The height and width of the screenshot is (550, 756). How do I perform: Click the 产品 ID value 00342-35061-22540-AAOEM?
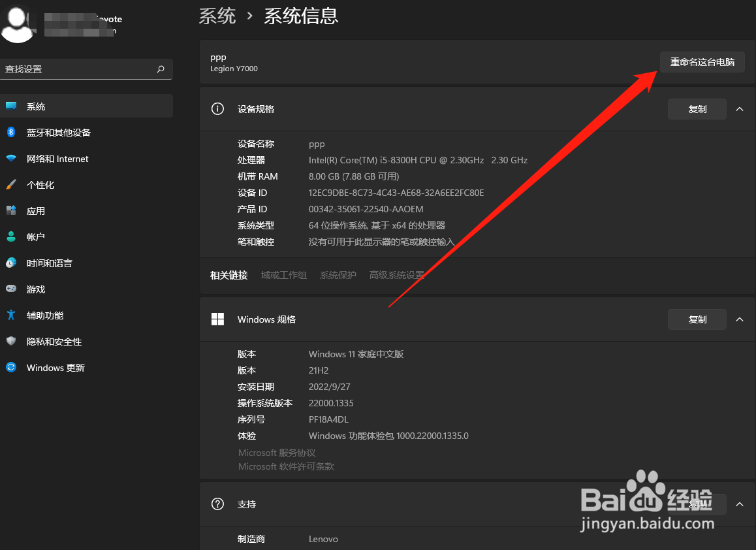pyautogui.click(x=366, y=209)
